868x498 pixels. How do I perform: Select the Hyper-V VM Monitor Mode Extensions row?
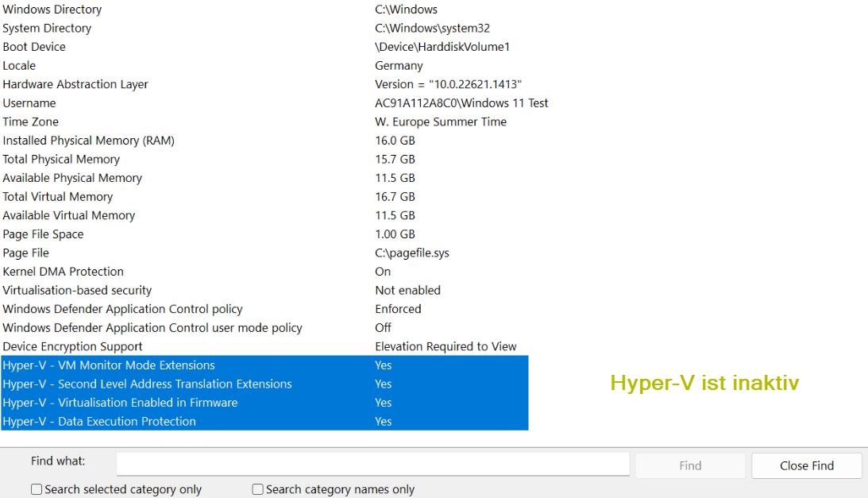coord(109,365)
